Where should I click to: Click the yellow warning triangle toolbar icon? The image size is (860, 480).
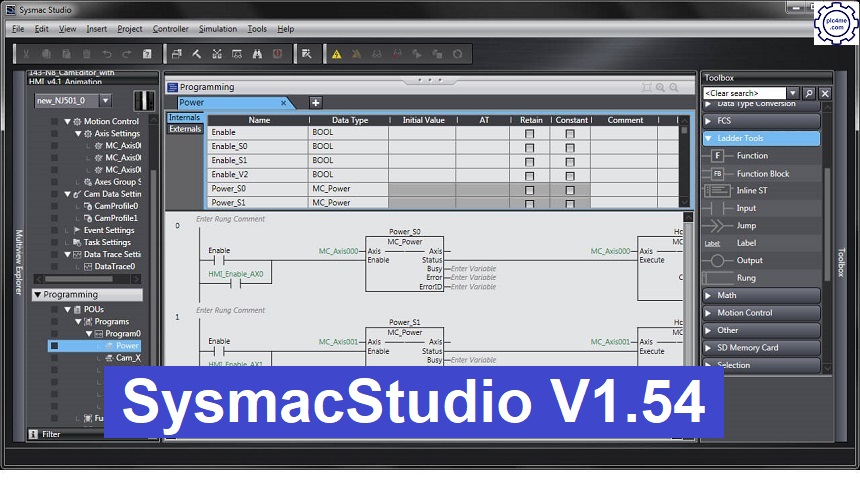click(337, 54)
